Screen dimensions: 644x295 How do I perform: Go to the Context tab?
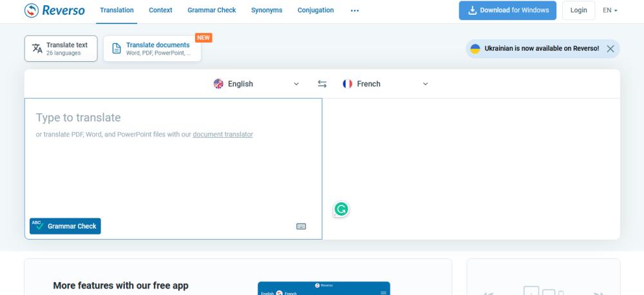coord(160,10)
